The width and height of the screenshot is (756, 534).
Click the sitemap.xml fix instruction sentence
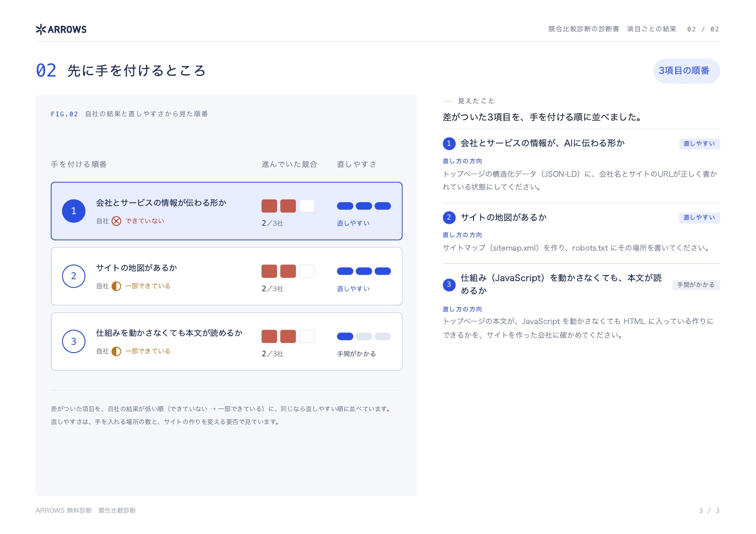coord(576,248)
